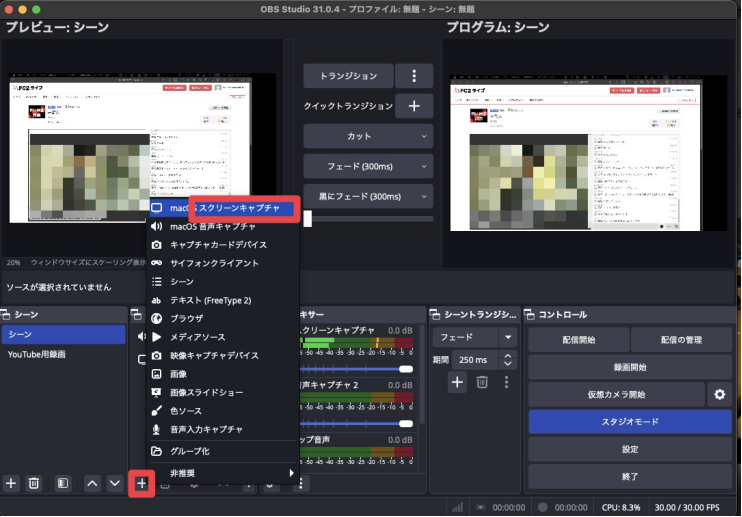This screenshot has width=742, height=517.
Task: Move scene down with down arrow
Action: (x=115, y=483)
